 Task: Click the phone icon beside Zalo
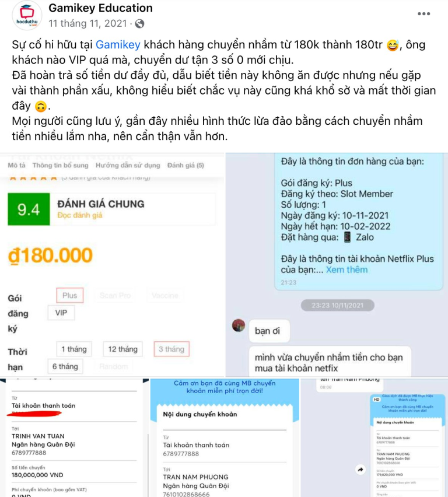[347, 237]
